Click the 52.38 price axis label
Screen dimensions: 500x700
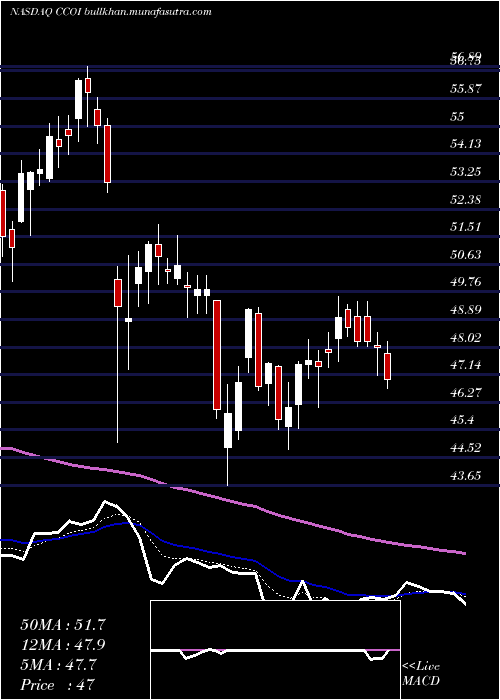[x=466, y=200]
